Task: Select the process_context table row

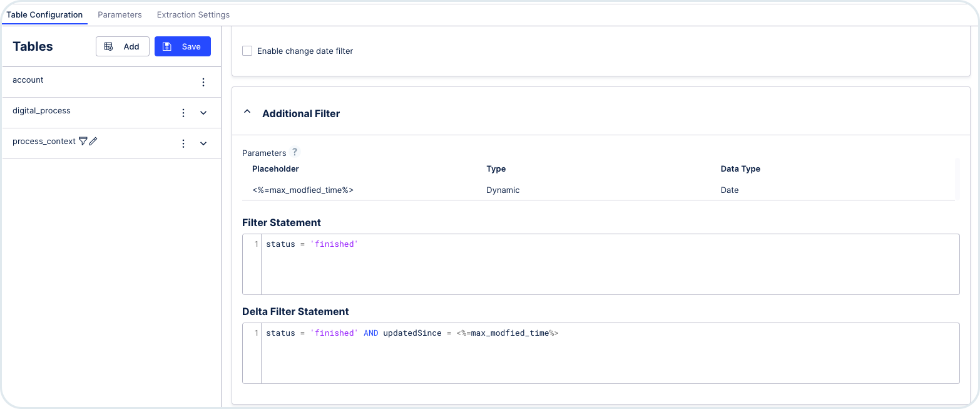Action: click(111, 143)
